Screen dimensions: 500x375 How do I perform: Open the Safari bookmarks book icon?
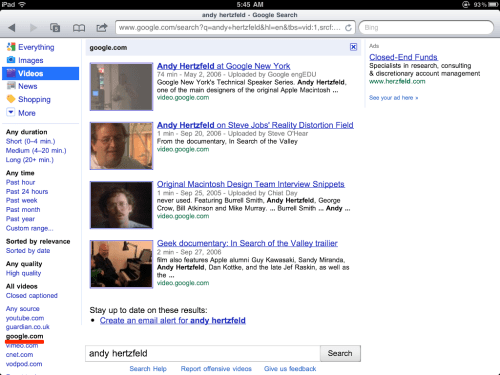(x=79, y=28)
